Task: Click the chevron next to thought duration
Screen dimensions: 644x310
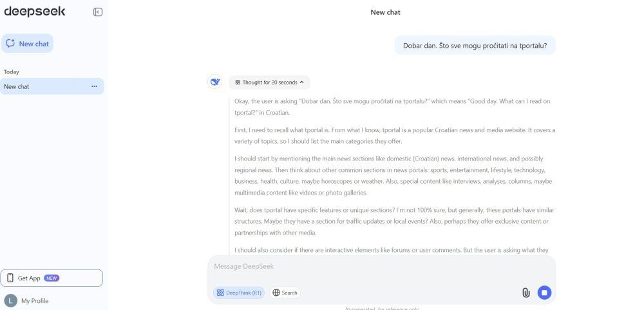Action: click(x=301, y=82)
